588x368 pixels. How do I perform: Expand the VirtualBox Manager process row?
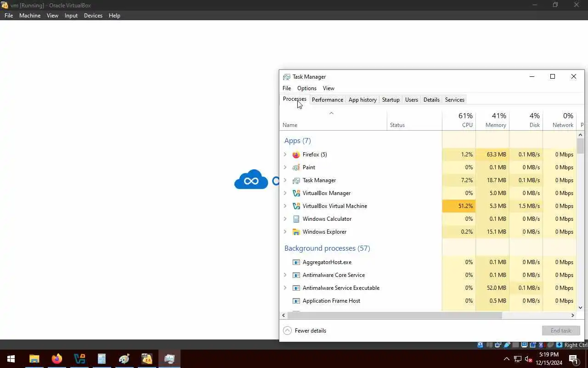pyautogui.click(x=285, y=193)
